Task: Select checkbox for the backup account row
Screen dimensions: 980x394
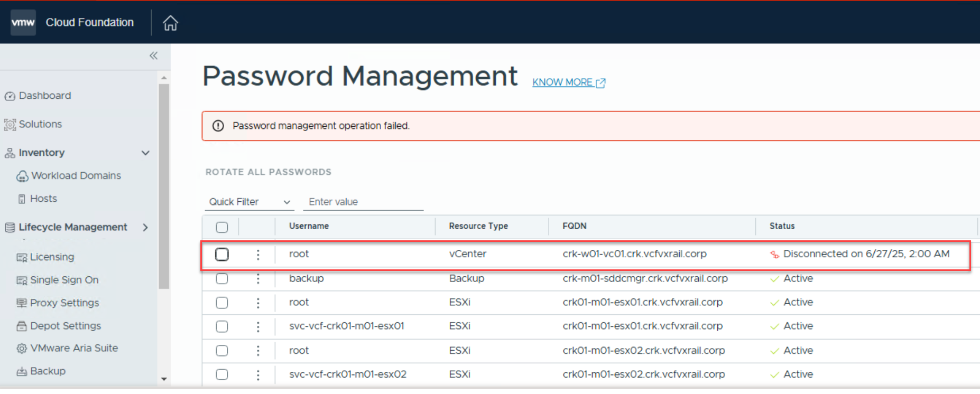Action: tap(222, 278)
